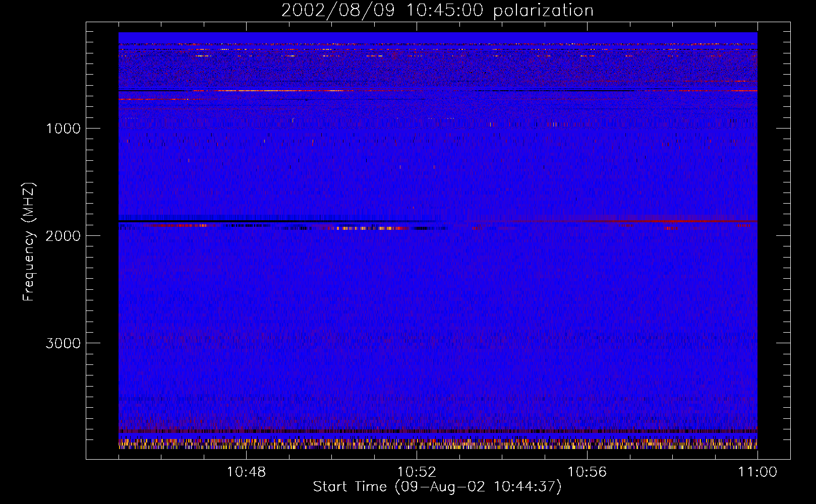Viewport: 816px width, 504px height.
Task: Click the 'Start Time (09-Aug-02 10:44:37)' label
Action: (x=437, y=487)
